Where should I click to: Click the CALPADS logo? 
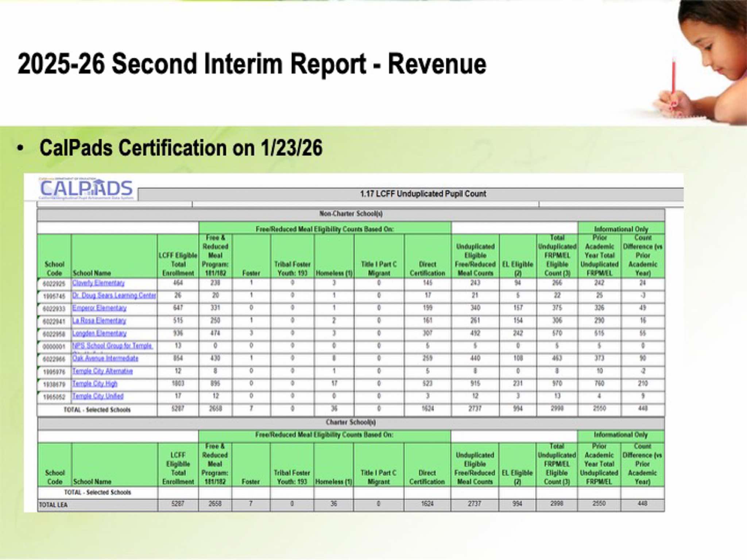click(86, 189)
